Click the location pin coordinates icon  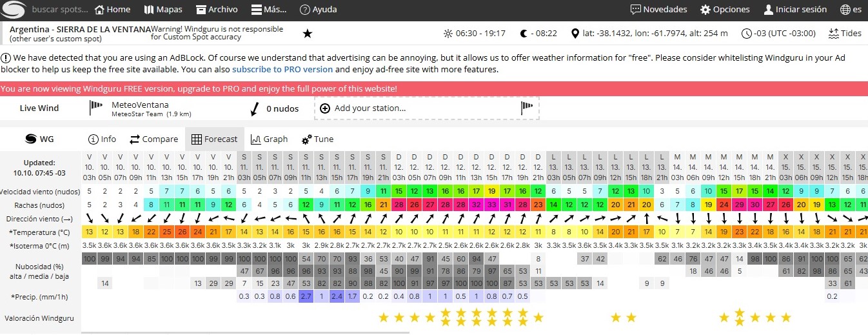(x=575, y=34)
